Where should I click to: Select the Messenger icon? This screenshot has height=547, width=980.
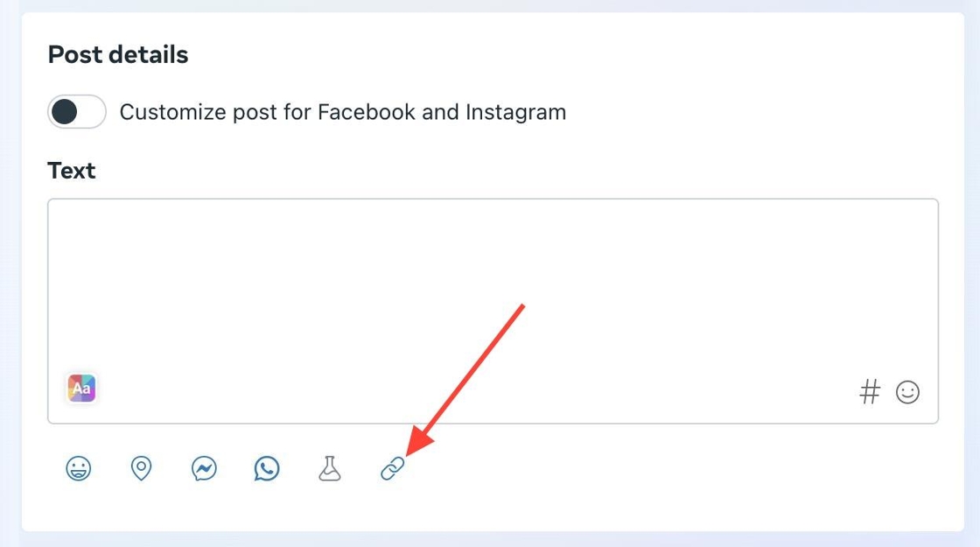pyautogui.click(x=205, y=468)
